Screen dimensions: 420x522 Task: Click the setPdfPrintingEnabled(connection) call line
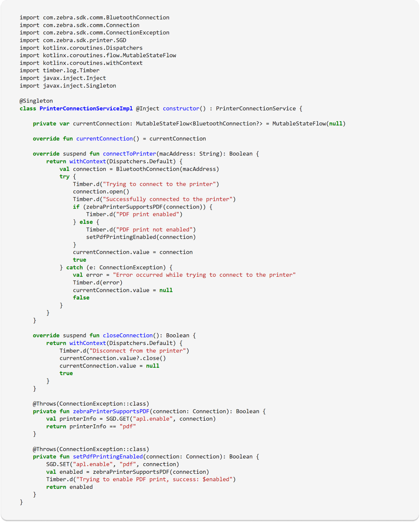[141, 237]
